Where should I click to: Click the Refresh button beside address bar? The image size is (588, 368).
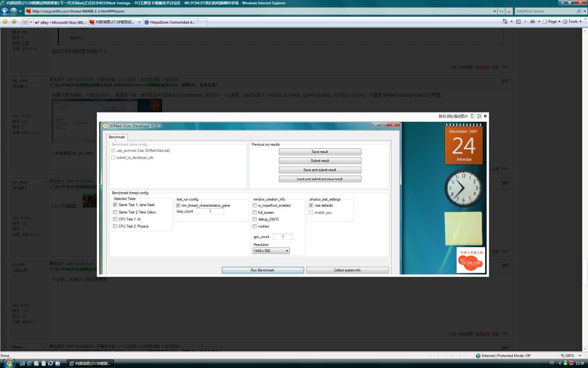tap(501, 11)
